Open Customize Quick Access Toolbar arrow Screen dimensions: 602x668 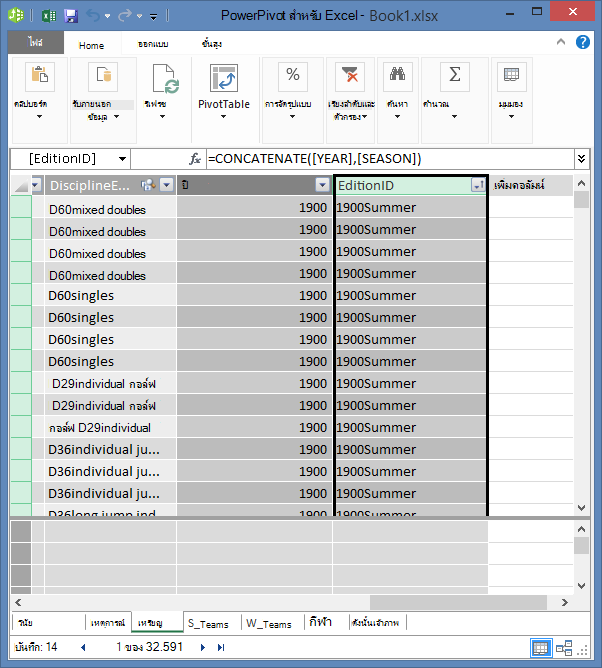[153, 17]
